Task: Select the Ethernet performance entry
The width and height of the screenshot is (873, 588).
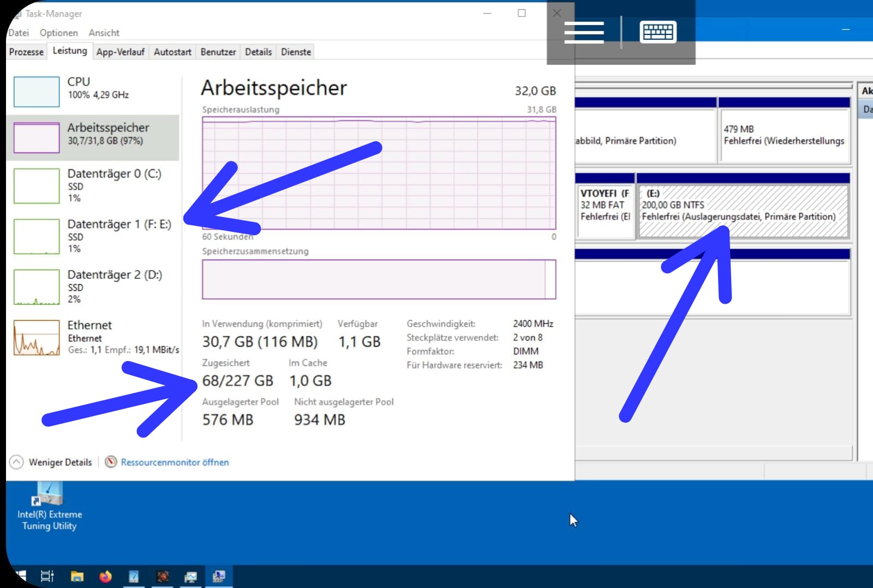Action: pyautogui.click(x=93, y=337)
